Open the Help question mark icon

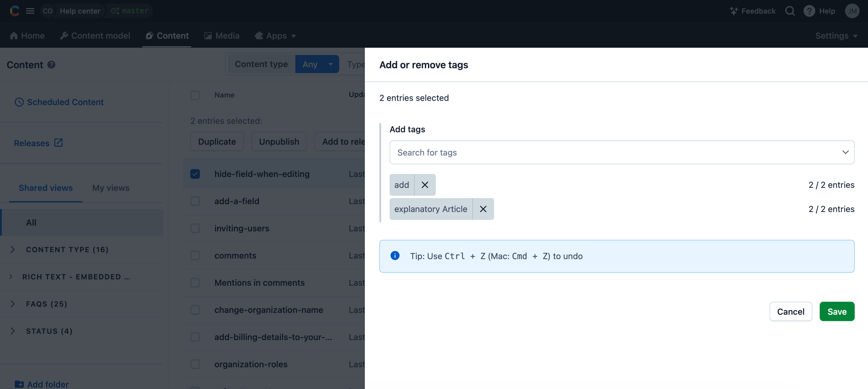pyautogui.click(x=809, y=11)
